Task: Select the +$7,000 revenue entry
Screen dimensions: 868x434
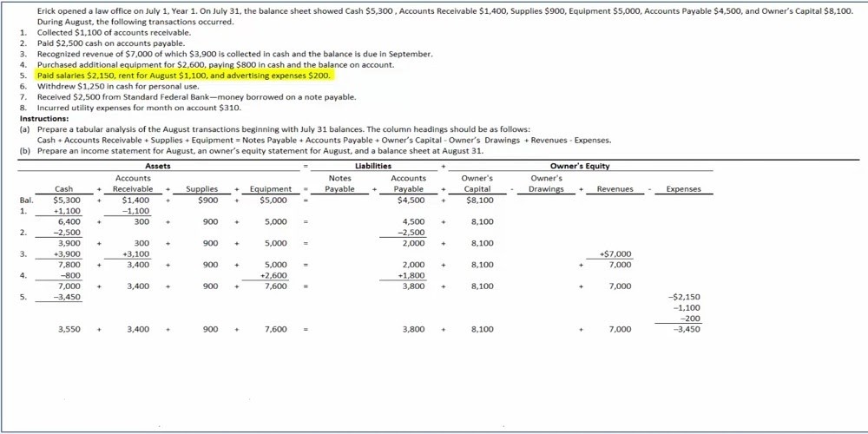Action: click(615, 254)
